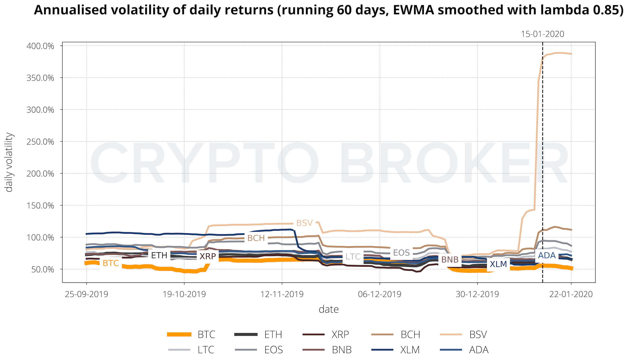
Task: Click the BTC legend entry label
Action: (206, 335)
